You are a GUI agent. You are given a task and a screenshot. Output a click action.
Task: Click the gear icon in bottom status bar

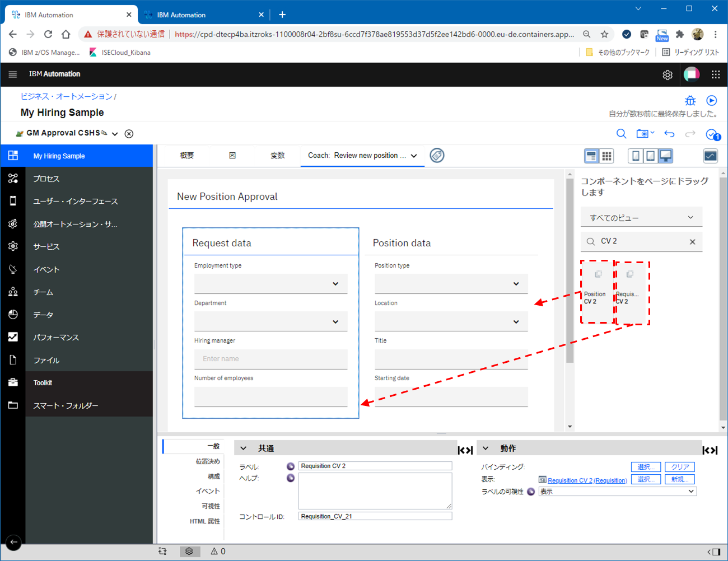189,551
